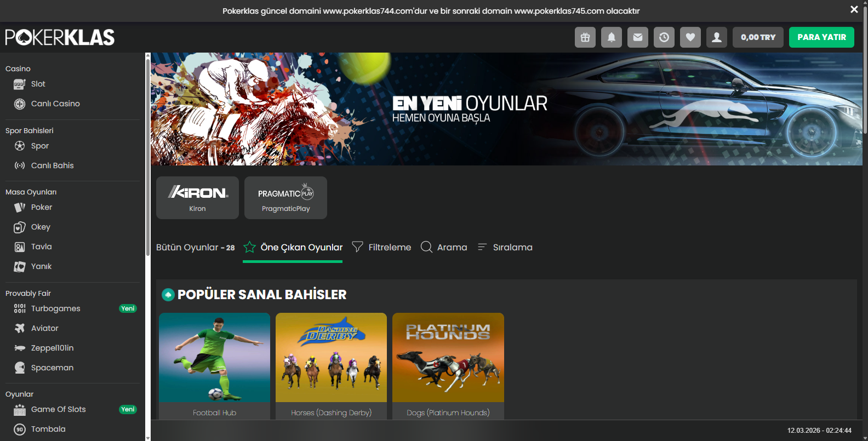Click the Tombala 90 ball icon

point(20,429)
